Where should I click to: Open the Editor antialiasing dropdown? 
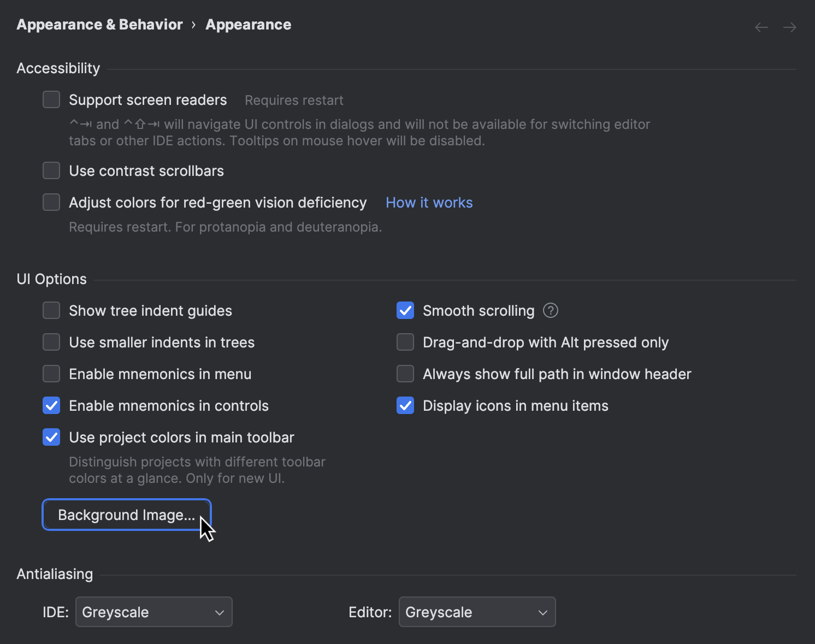tap(477, 612)
